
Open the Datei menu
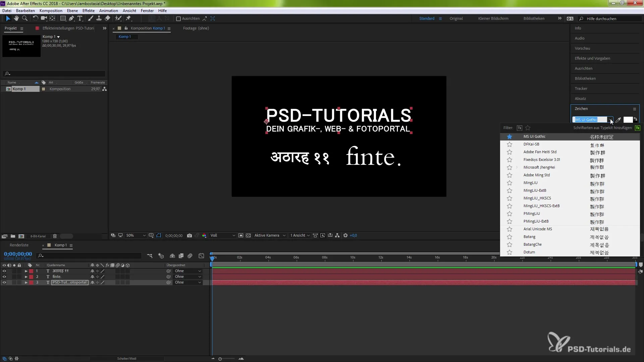tap(7, 11)
